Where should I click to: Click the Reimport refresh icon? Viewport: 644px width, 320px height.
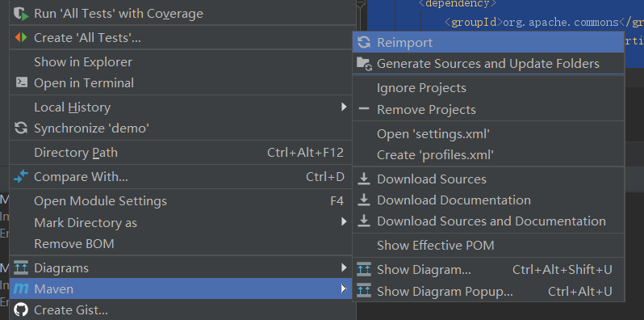[x=364, y=42]
